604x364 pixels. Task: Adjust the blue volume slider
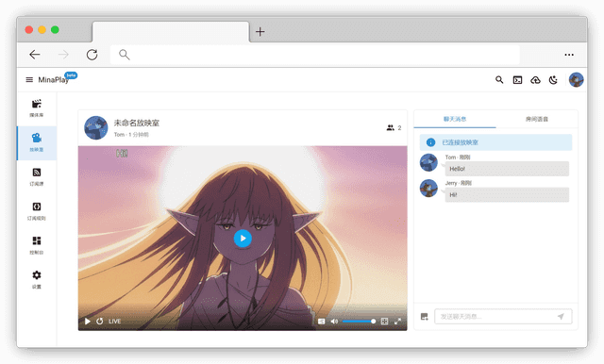[359, 321]
